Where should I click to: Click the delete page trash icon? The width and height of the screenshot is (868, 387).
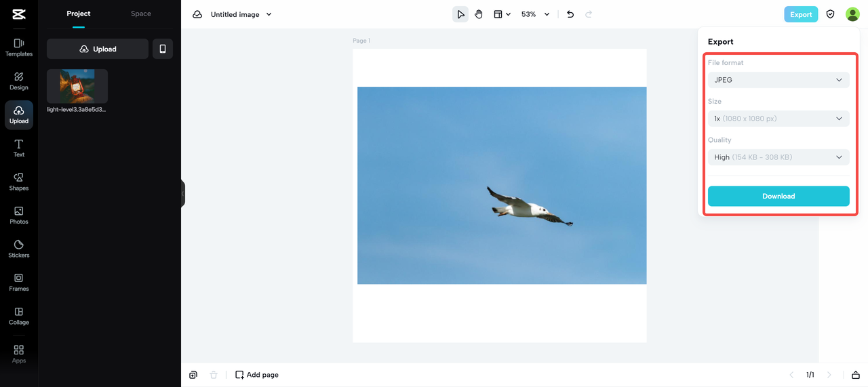pyautogui.click(x=214, y=375)
